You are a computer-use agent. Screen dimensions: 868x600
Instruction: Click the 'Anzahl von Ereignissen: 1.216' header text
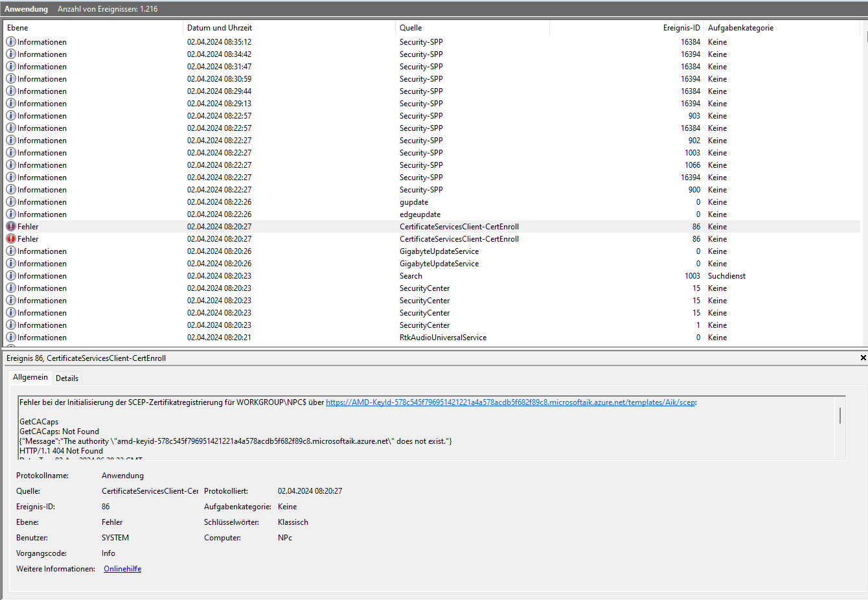click(108, 9)
